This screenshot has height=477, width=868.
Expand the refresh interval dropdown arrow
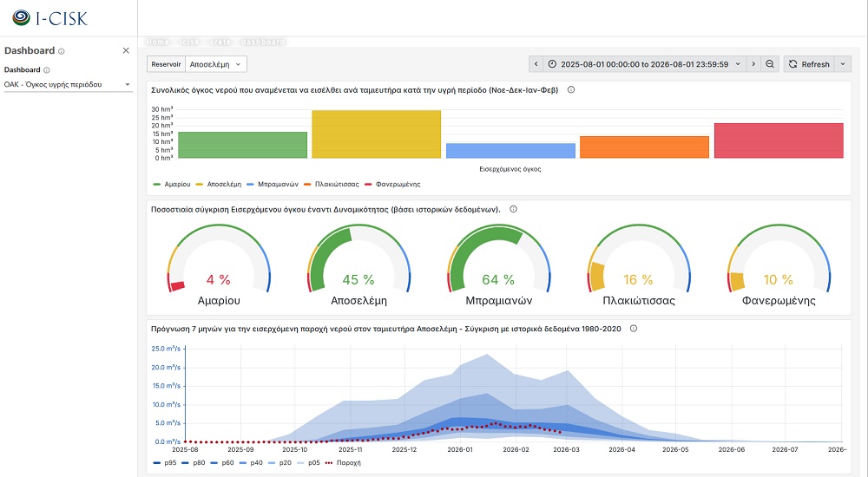pos(842,64)
